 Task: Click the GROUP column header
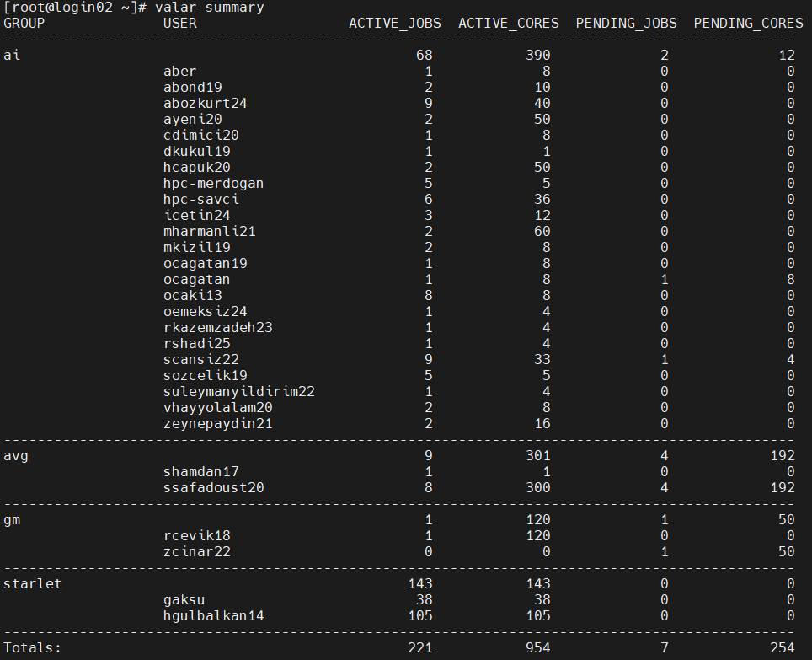(x=24, y=23)
